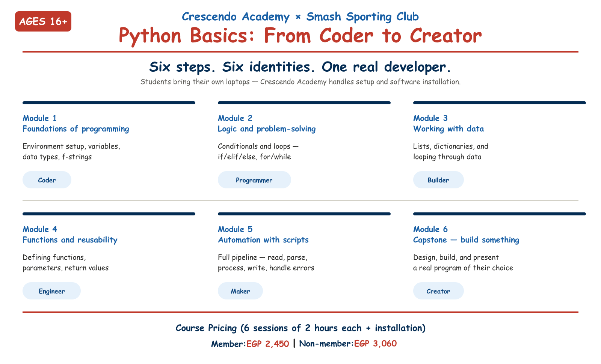Select the Creator identity pill

pos(438,291)
